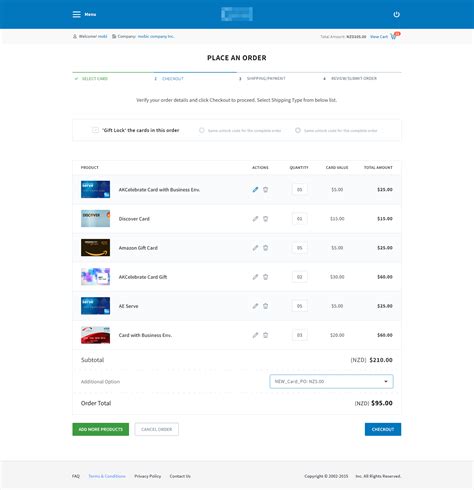
Task: Click the Subtotal $210.00 value
Action: [x=381, y=360]
